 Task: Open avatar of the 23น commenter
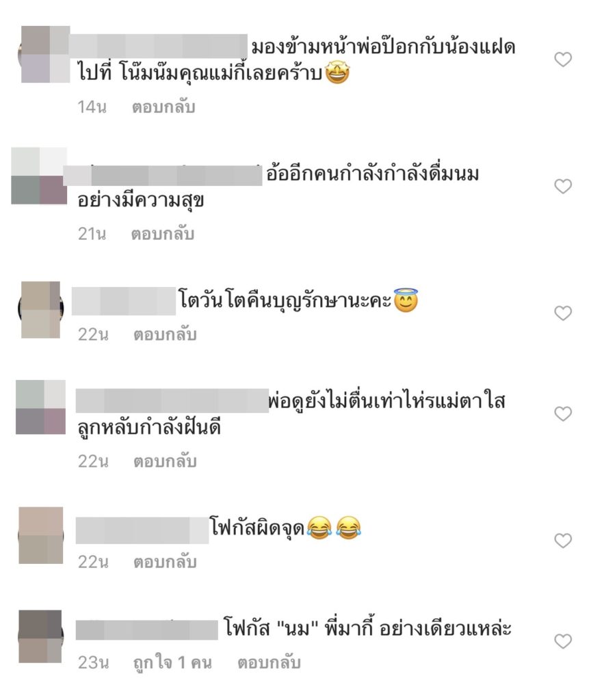(x=40, y=636)
